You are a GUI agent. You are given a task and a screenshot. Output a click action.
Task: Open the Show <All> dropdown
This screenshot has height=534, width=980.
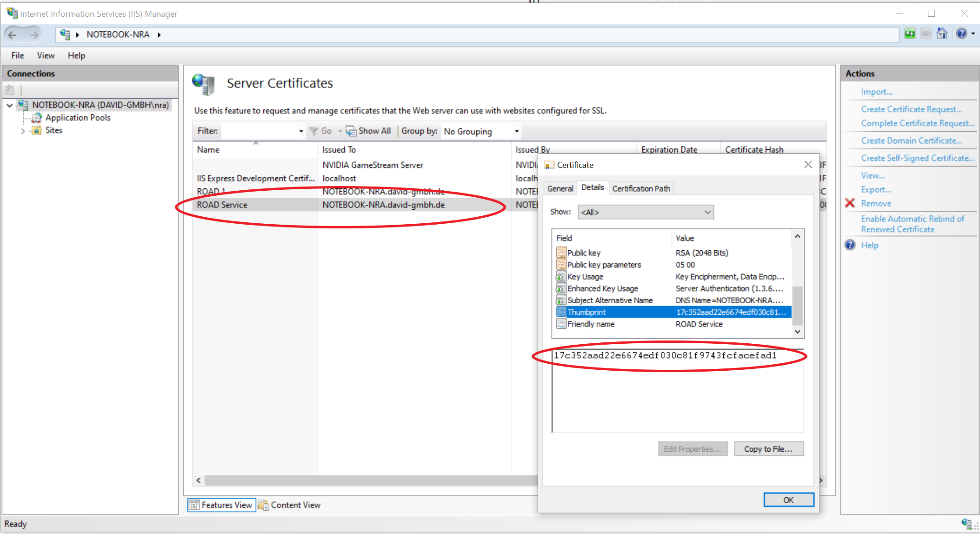click(646, 212)
